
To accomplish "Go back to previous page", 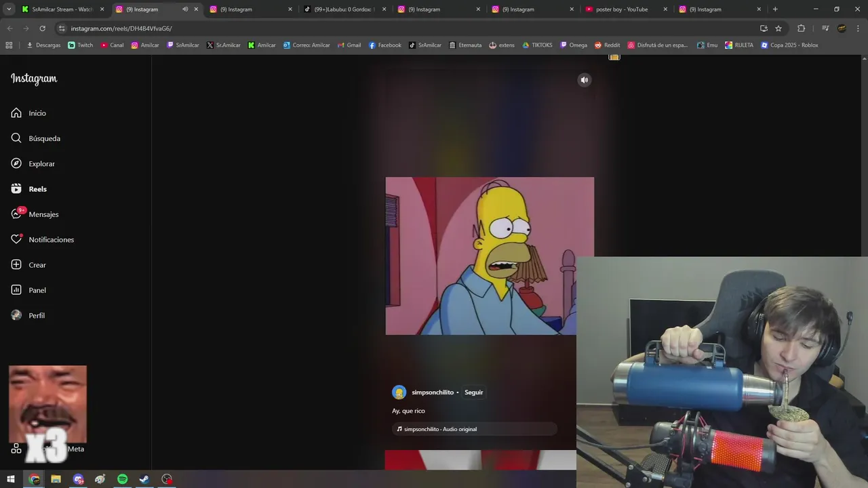I will [x=10, y=28].
